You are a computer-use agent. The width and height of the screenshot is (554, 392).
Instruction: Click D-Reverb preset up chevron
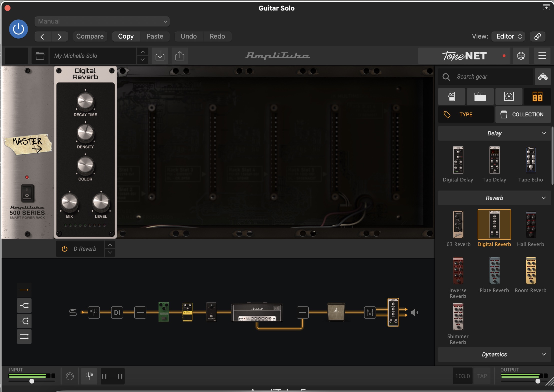110,245
